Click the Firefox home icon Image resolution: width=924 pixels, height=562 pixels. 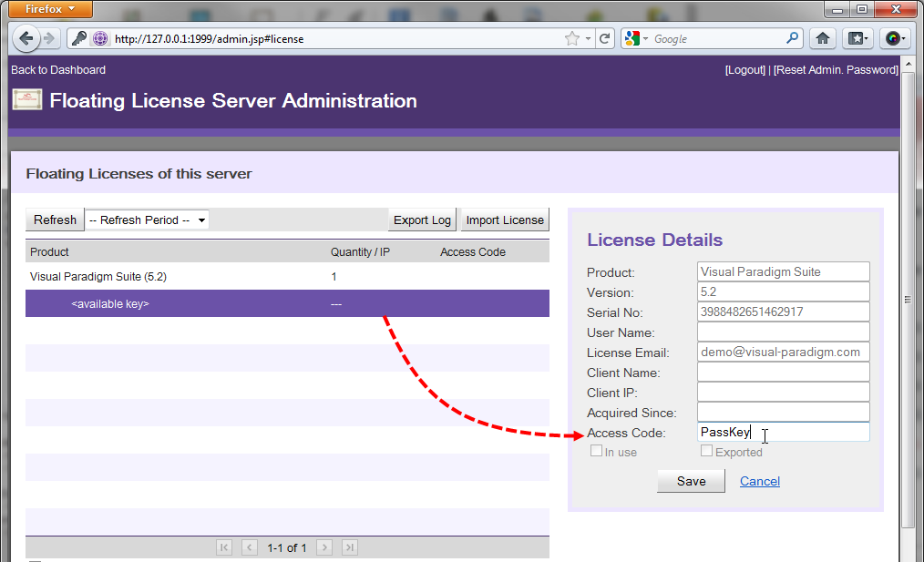point(822,39)
